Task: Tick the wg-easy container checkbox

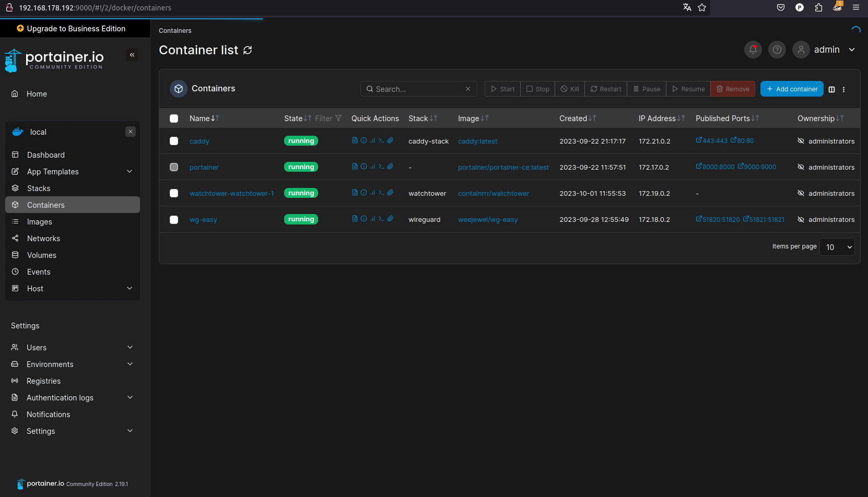Action: 174,220
